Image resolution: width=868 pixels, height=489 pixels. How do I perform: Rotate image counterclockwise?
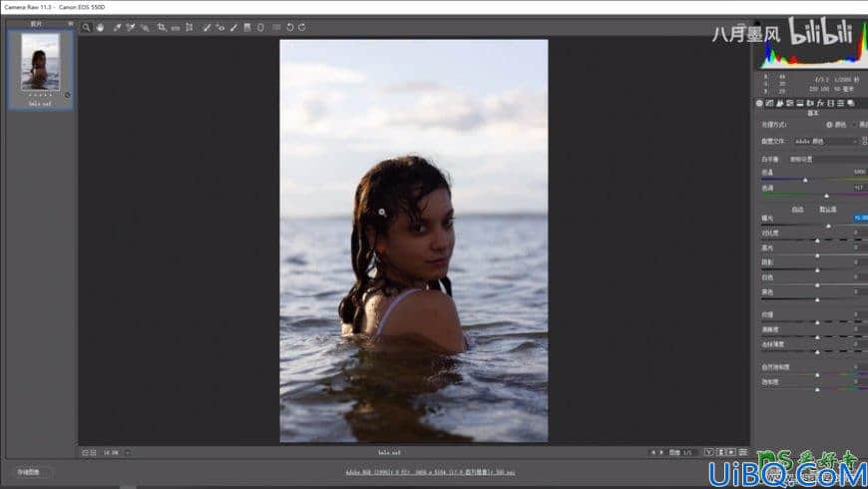pos(289,27)
